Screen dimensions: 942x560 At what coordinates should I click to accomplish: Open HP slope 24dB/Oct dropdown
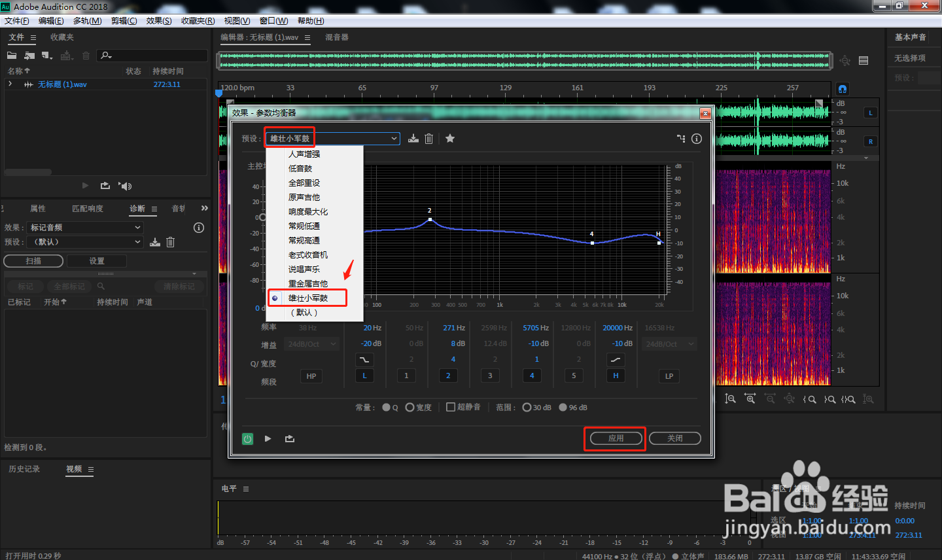click(x=313, y=344)
